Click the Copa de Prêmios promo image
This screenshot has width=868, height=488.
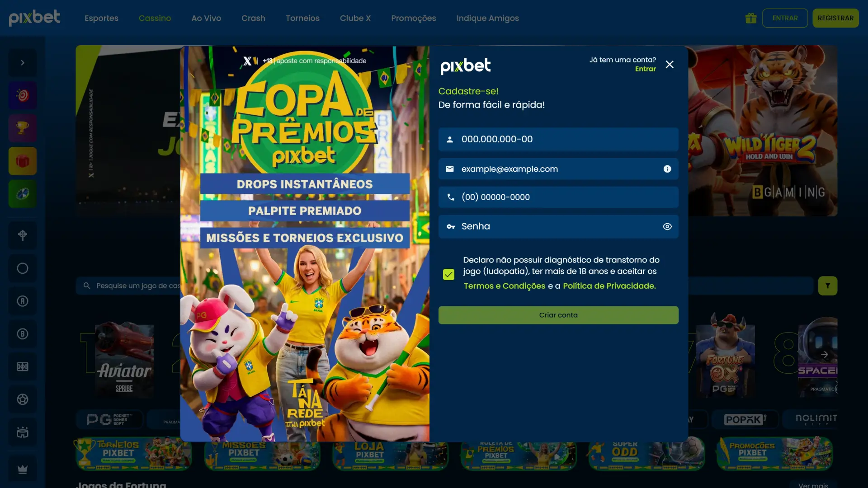305,244
